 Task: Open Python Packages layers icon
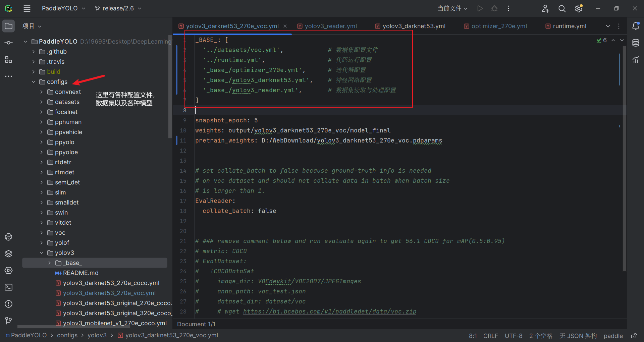(9, 254)
